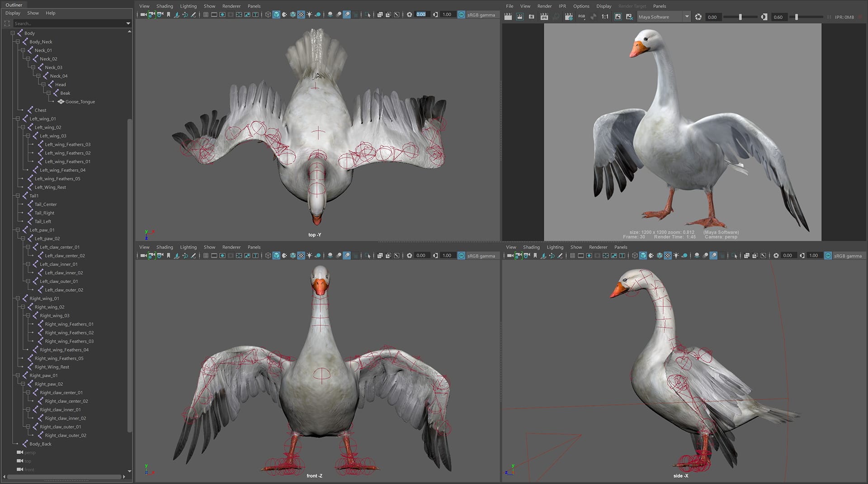
Task: Toggle Wireframe on Shaded in front -Z panel
Action: (293, 256)
